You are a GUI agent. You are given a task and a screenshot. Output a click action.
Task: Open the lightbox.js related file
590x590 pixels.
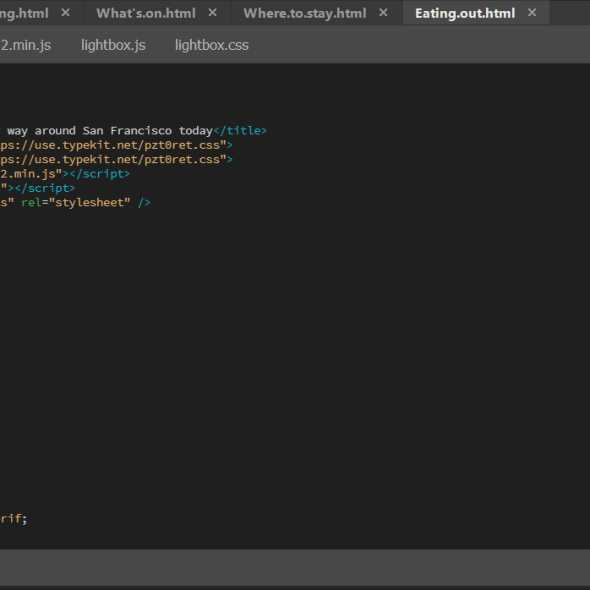coord(113,45)
